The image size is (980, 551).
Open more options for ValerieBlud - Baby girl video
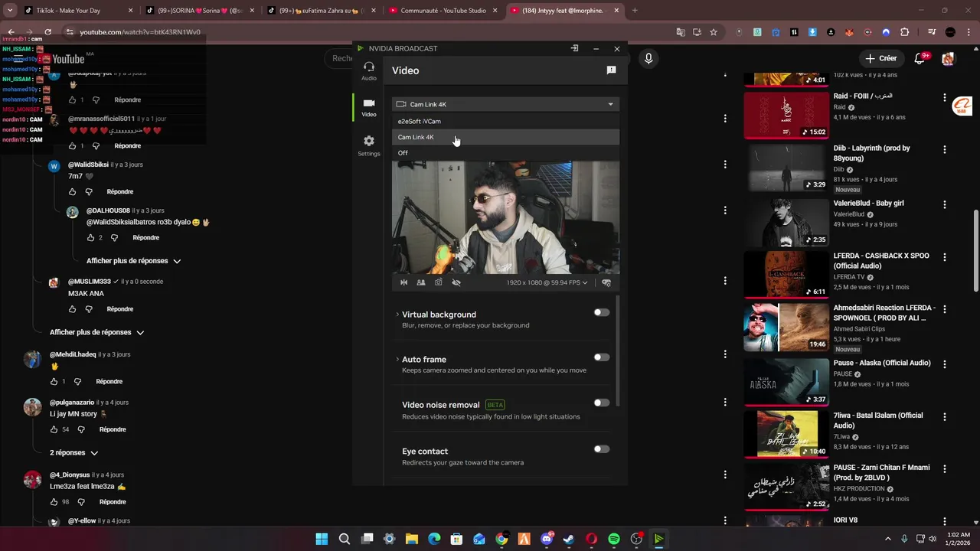pyautogui.click(x=944, y=205)
